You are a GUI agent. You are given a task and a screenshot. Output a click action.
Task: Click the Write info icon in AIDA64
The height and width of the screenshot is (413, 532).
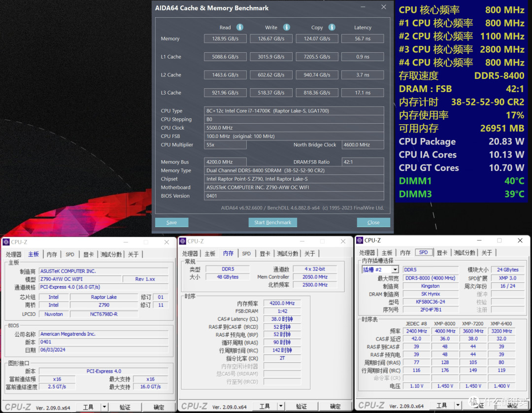286,27
